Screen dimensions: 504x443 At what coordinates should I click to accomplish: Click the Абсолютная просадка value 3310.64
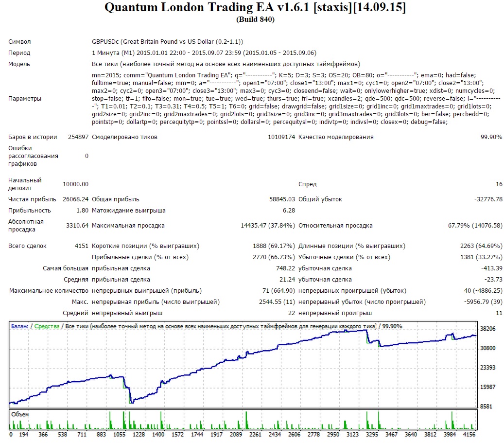tap(77, 226)
